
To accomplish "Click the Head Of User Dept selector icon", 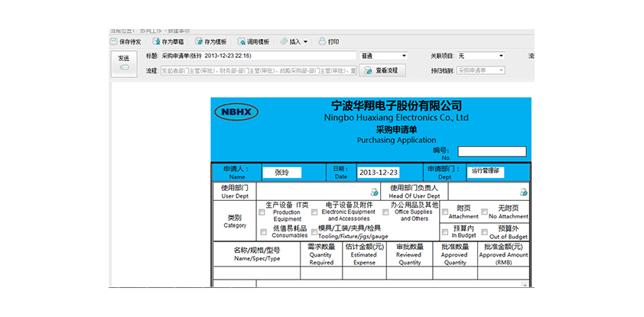I will (523, 192).
